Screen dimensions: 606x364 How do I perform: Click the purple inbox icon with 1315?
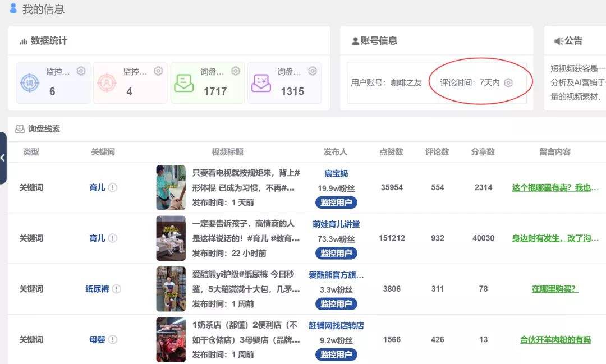261,82
